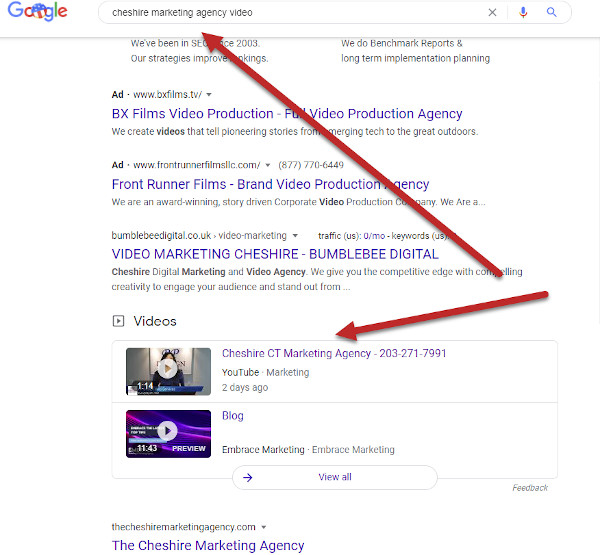Play the 1:14 Cheshire CT video thumbnail
Screen dimensions: 600x555
coord(168,371)
